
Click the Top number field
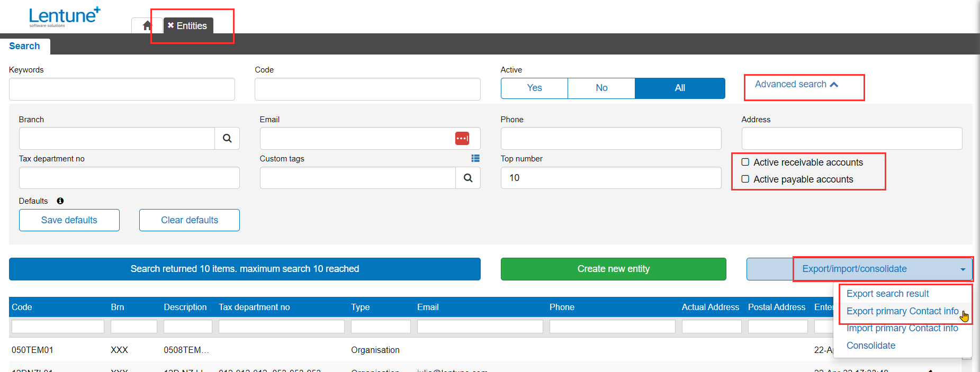click(x=611, y=178)
